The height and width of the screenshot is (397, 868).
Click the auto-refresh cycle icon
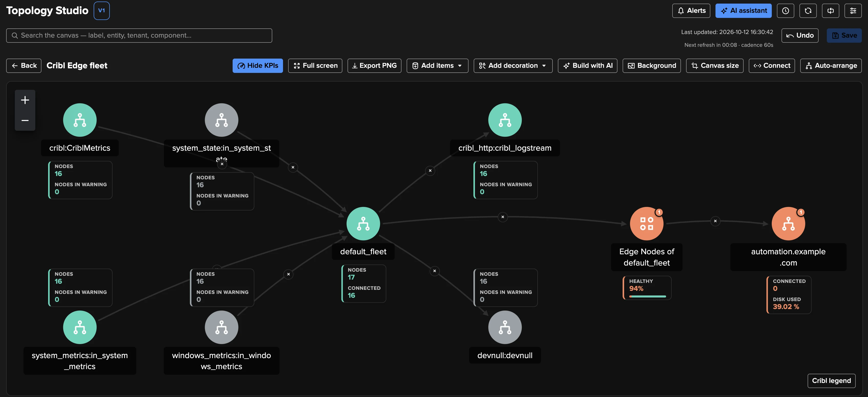pyautogui.click(x=831, y=11)
